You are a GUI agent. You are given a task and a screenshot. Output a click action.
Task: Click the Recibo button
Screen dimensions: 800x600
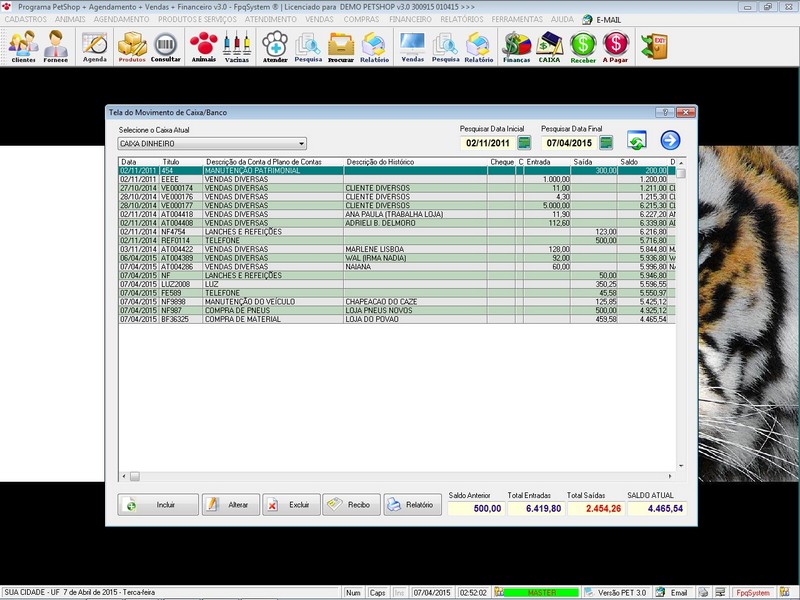pyautogui.click(x=352, y=505)
